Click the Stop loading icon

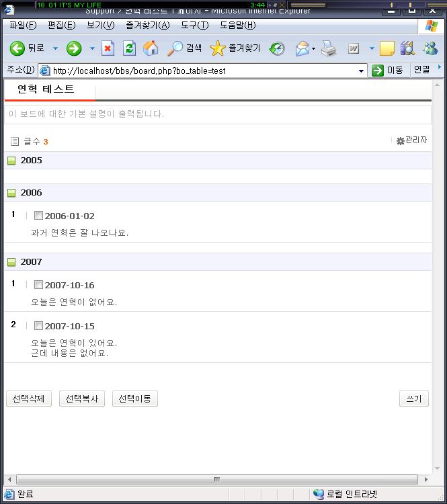(x=108, y=48)
